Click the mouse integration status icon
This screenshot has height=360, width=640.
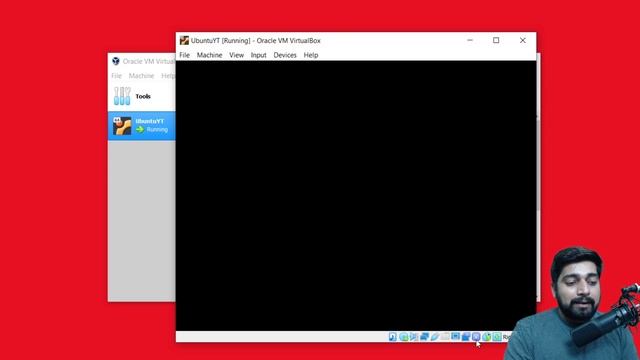[x=487, y=337]
